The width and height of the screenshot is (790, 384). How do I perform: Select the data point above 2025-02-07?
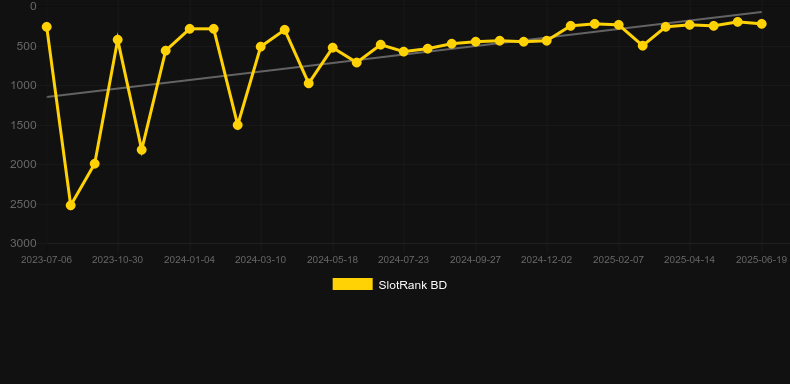tap(619, 25)
